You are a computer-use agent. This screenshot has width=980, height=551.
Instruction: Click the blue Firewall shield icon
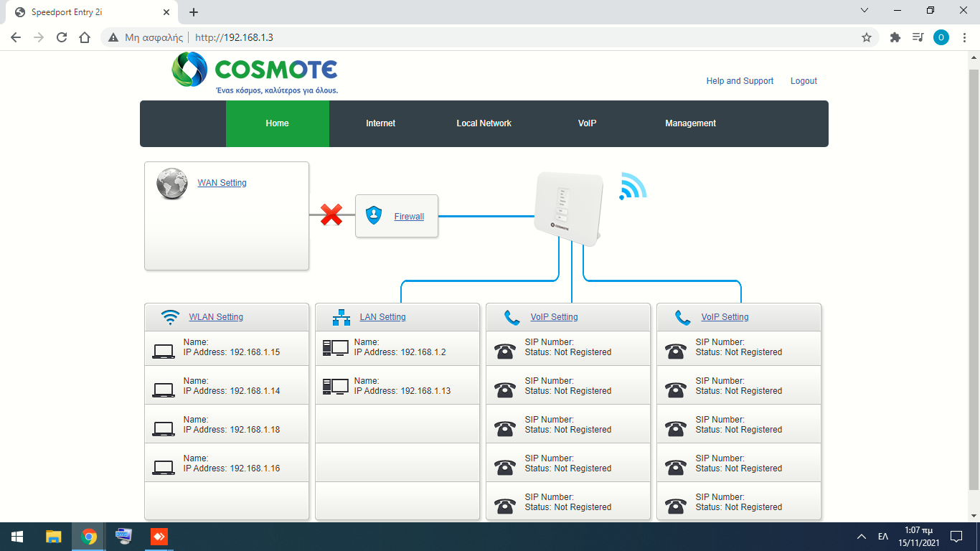(374, 215)
